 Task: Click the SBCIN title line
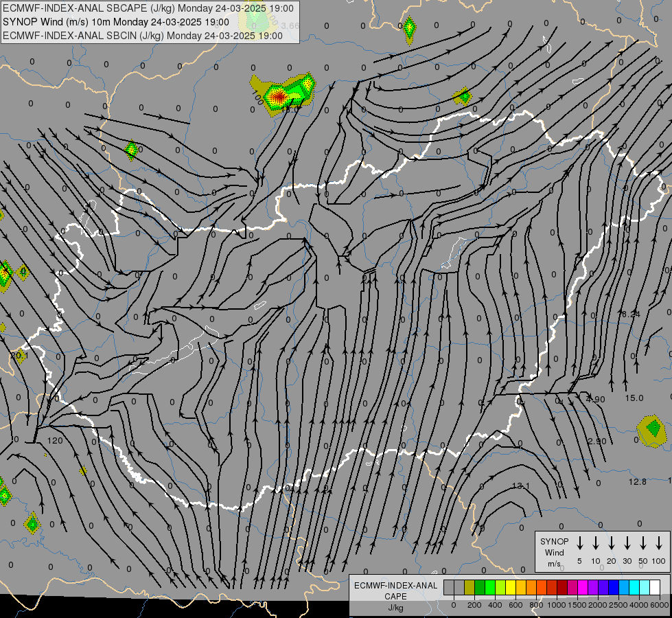(143, 36)
